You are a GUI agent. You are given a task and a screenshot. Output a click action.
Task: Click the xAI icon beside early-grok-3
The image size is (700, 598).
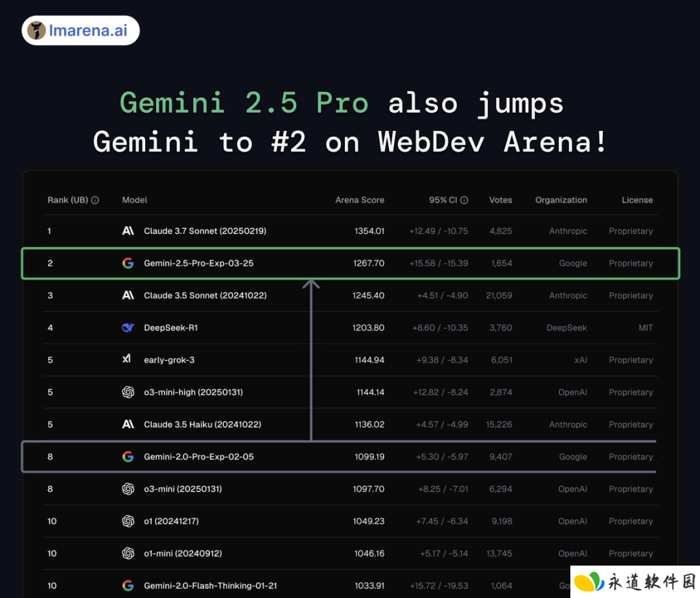pyautogui.click(x=128, y=360)
